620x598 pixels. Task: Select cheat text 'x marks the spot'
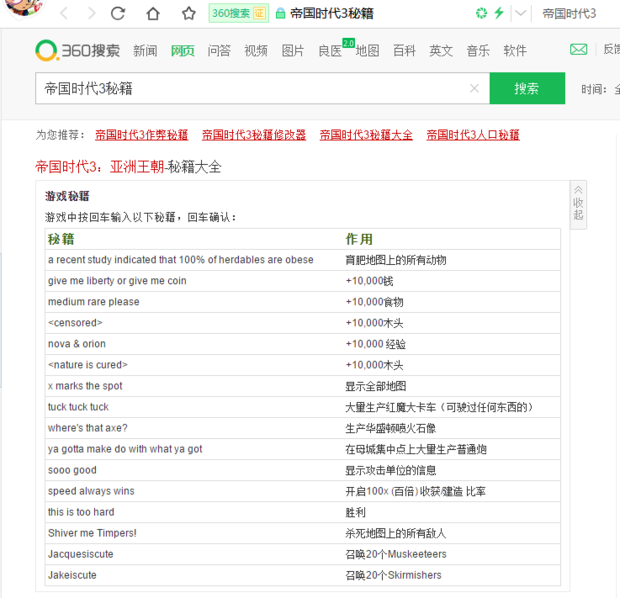point(85,386)
